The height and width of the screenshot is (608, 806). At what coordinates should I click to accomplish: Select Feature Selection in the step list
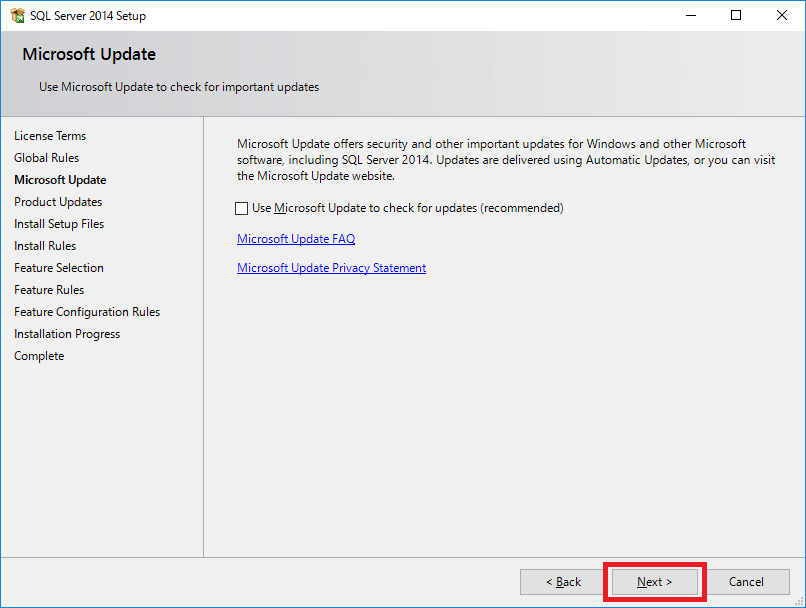tap(59, 268)
